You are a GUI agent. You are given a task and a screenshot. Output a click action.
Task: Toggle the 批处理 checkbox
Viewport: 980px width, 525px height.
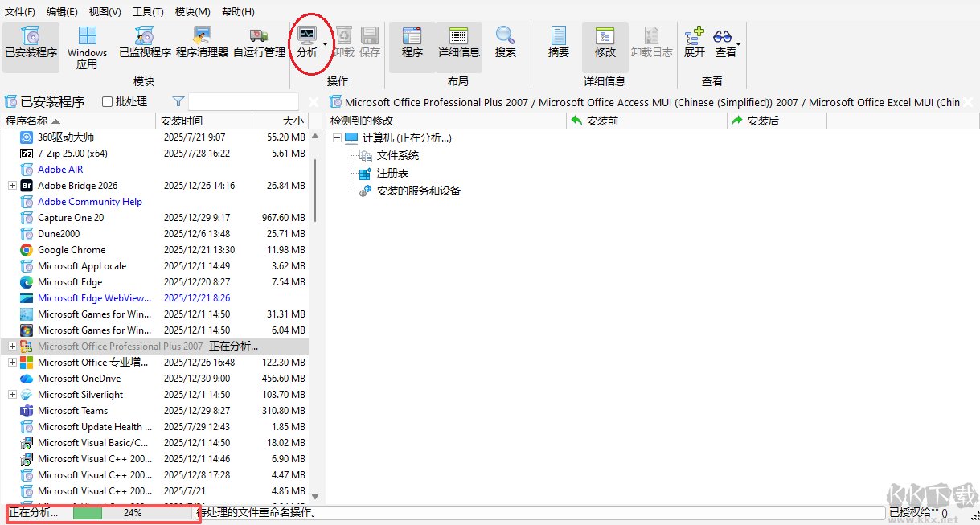(107, 102)
